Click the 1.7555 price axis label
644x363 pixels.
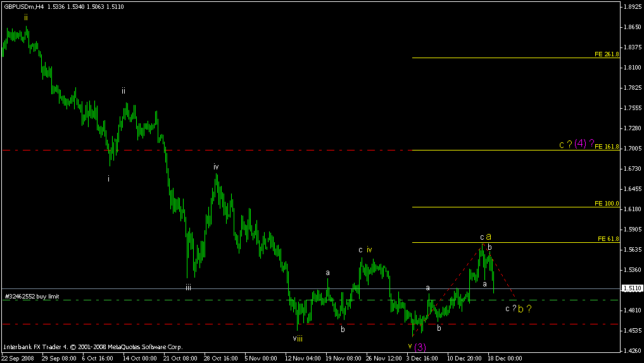tap(633, 108)
